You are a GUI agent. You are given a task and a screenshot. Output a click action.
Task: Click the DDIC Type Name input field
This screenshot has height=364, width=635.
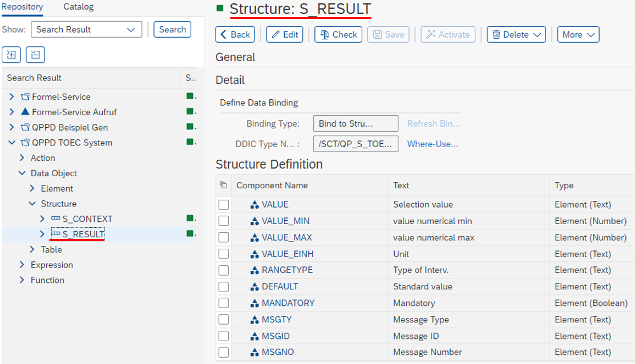pyautogui.click(x=355, y=144)
